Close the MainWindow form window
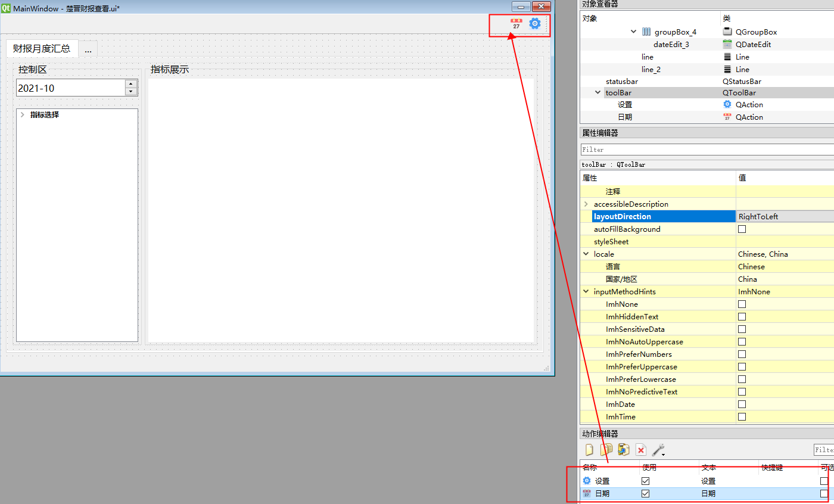Viewport: 834px width, 504px height. tap(541, 7)
